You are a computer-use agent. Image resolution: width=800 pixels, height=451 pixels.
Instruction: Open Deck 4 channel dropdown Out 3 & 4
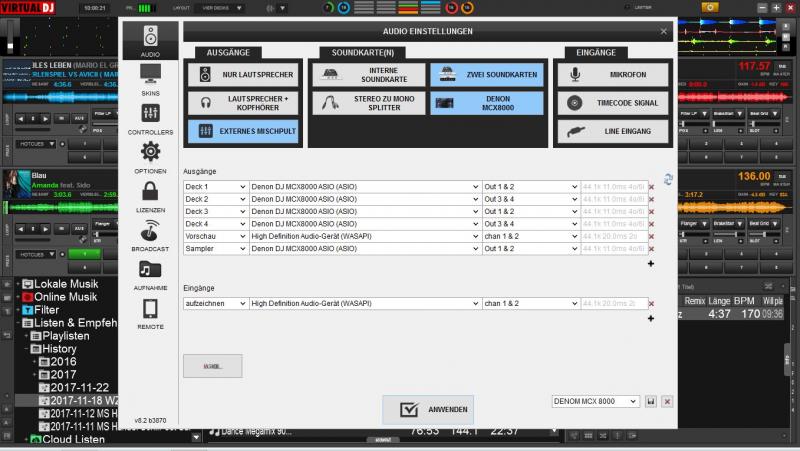click(x=531, y=224)
